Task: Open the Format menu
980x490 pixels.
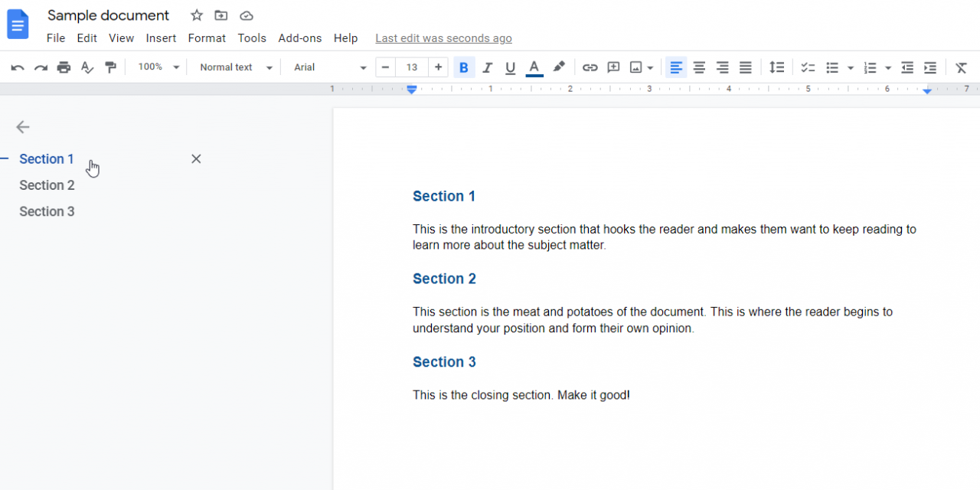Action: 206,38
